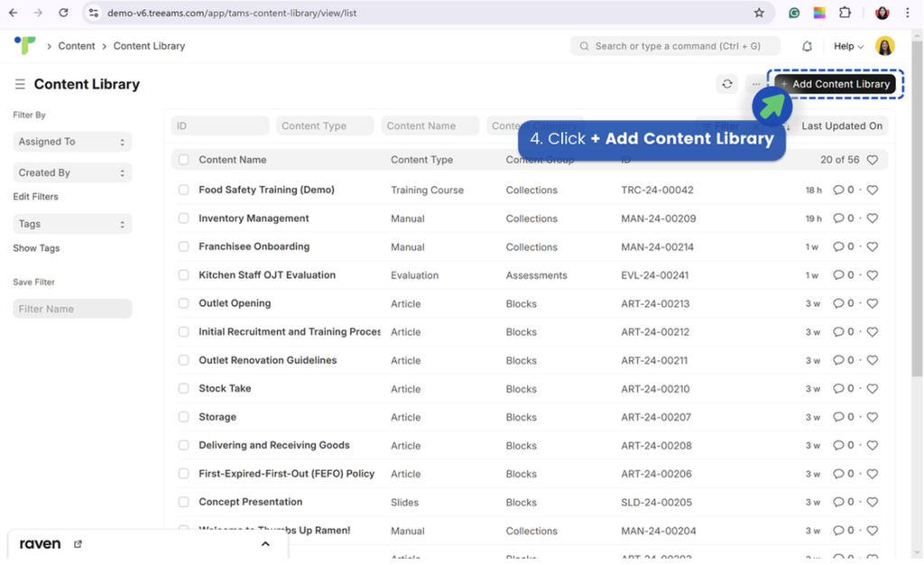Toggle the select-all header checkbox
The height and width of the screenshot is (565, 924).
(x=184, y=160)
